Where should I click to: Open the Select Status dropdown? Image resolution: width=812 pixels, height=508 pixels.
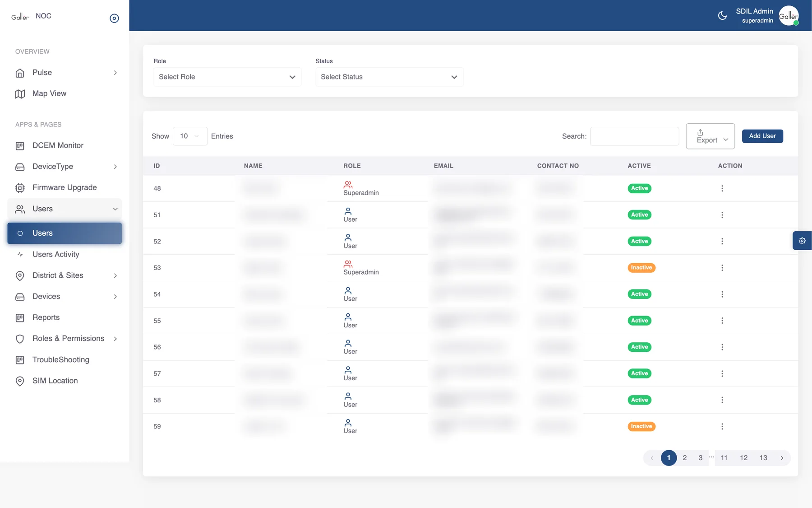(x=389, y=77)
